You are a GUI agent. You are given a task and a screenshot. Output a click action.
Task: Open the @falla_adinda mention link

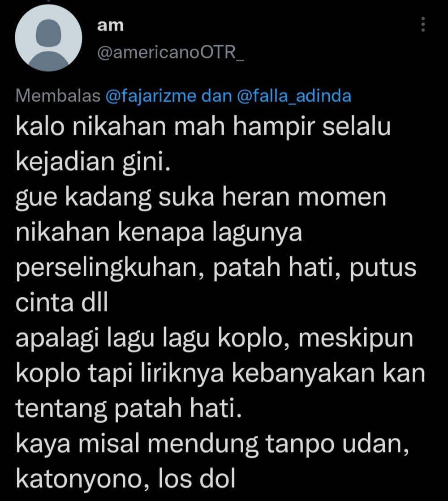294,96
